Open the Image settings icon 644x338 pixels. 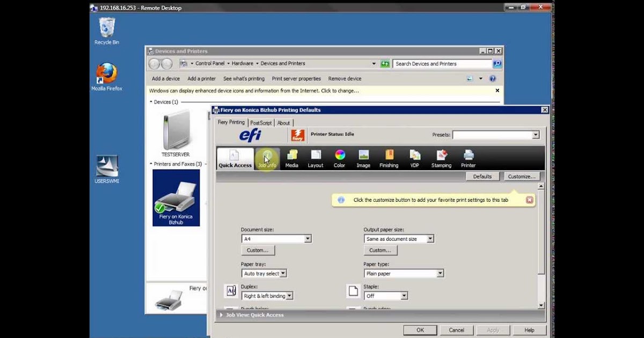[x=363, y=159]
